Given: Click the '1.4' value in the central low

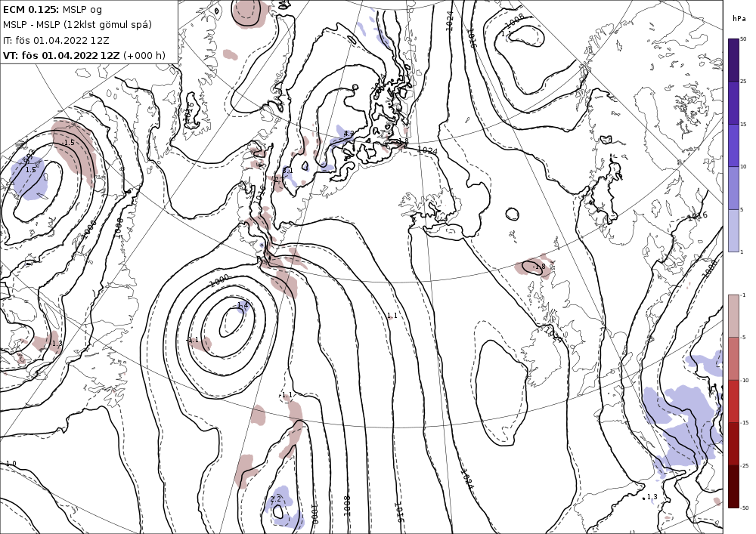Looking at the screenshot, I should click(243, 305).
